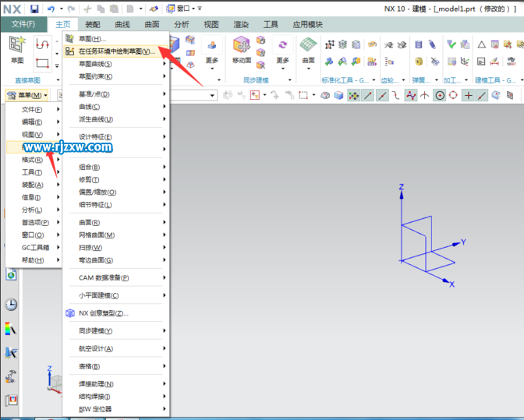The height and width of the screenshot is (420, 524).
Task: Click the gear tool icon in 齿轮 group
Action: coord(388,44)
